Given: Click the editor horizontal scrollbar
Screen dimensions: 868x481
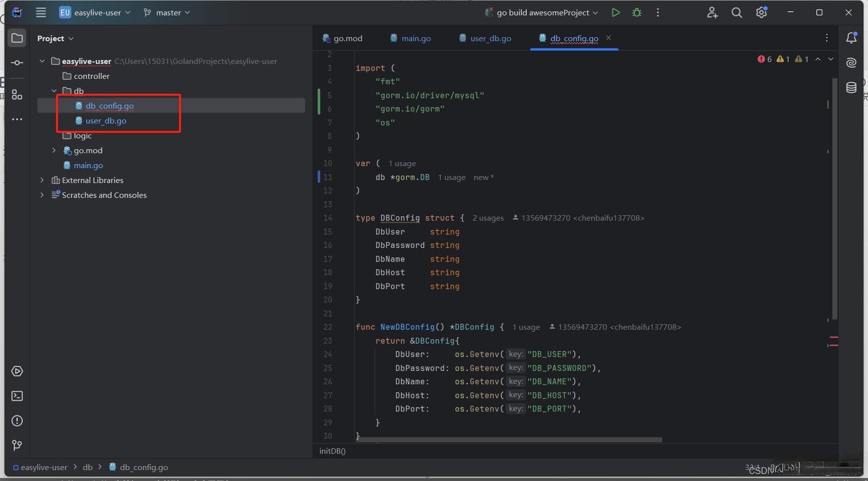Looking at the screenshot, I should (509, 440).
